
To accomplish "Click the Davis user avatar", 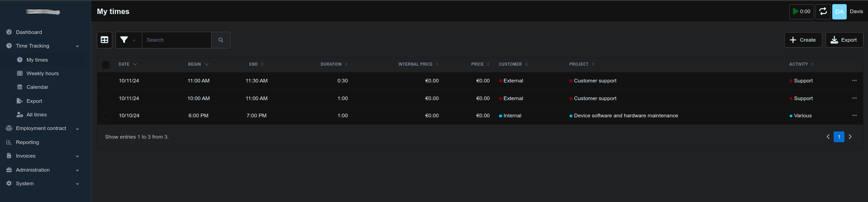I will pyautogui.click(x=839, y=12).
